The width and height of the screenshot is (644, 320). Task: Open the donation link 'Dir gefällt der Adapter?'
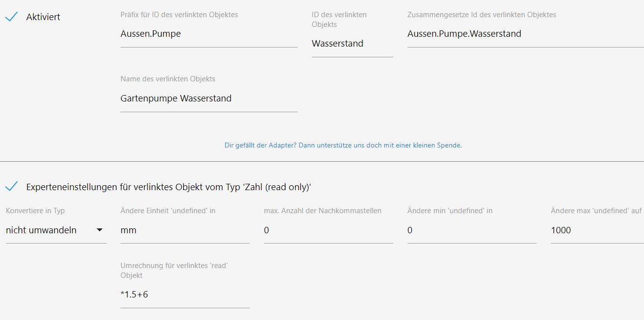pyautogui.click(x=343, y=146)
